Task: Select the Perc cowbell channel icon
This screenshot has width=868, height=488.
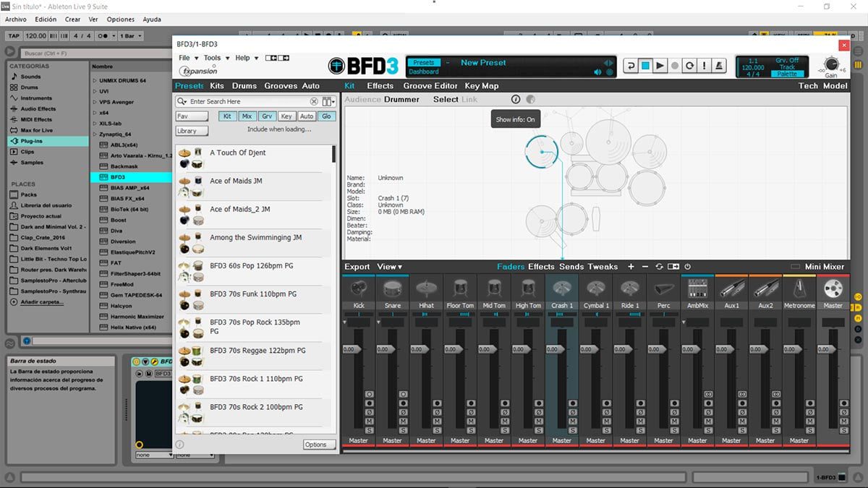Action: [x=664, y=288]
